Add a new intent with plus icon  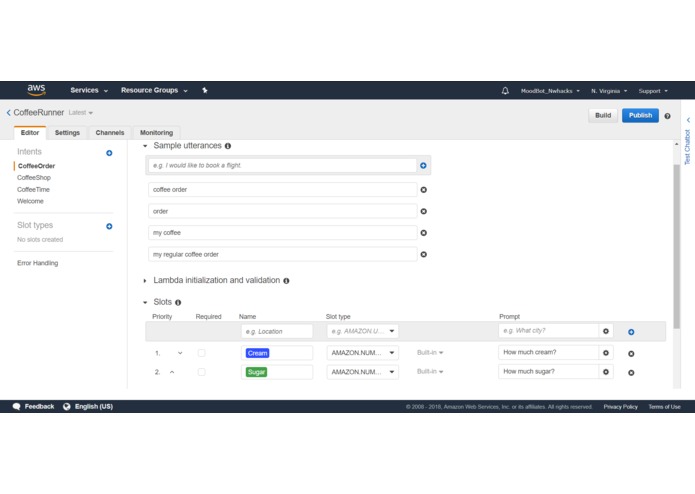109,153
